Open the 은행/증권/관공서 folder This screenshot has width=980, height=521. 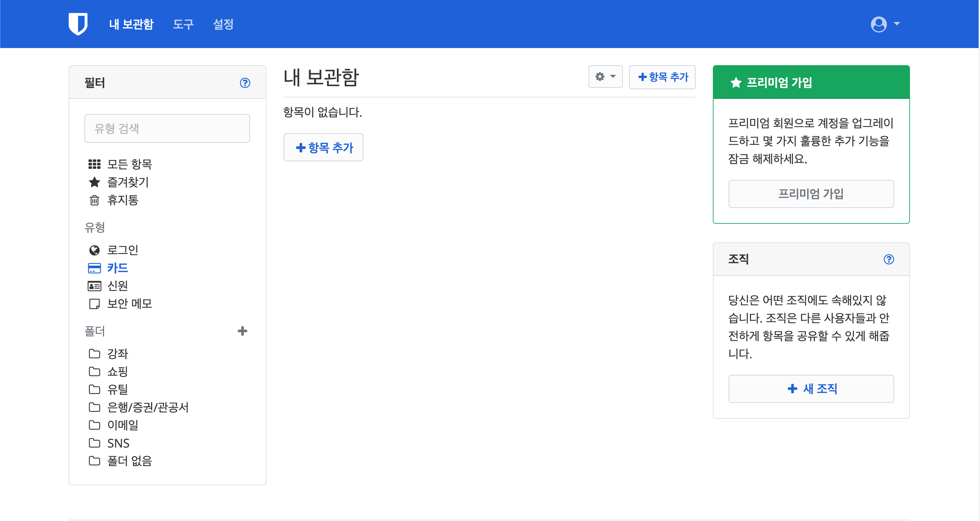(x=148, y=407)
